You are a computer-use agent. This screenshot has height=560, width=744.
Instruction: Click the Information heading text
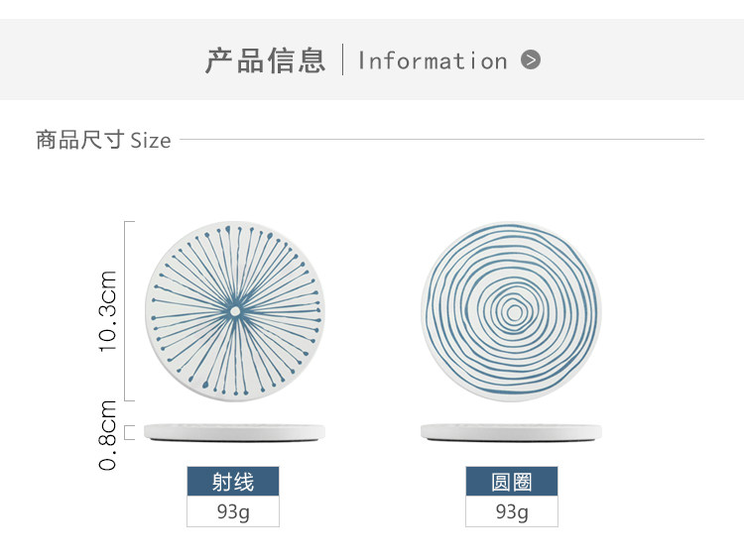point(433,61)
